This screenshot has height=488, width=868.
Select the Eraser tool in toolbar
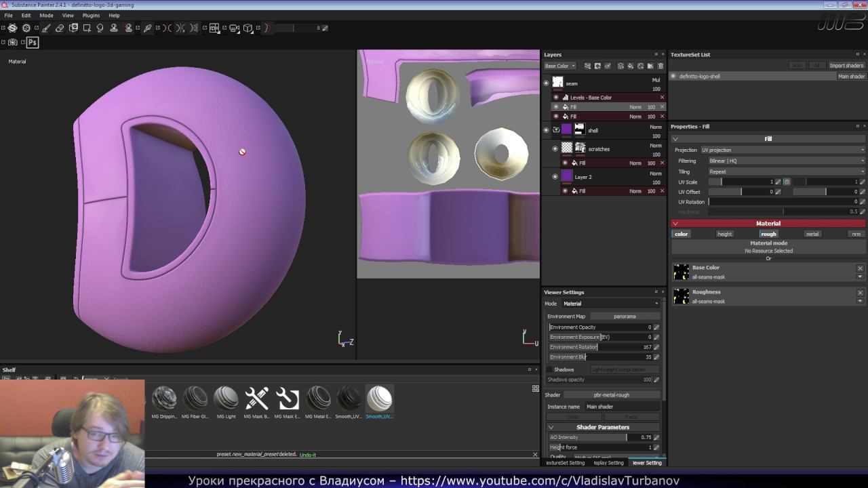click(x=60, y=28)
